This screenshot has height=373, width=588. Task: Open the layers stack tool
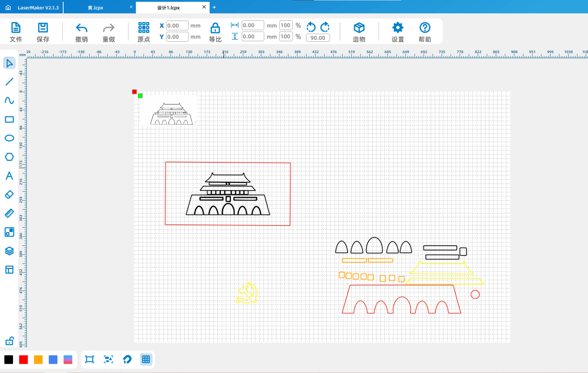(9, 251)
